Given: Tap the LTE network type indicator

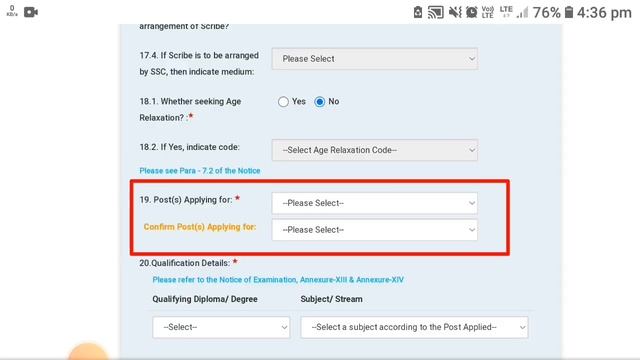Looking at the screenshot, I should click(506, 12).
